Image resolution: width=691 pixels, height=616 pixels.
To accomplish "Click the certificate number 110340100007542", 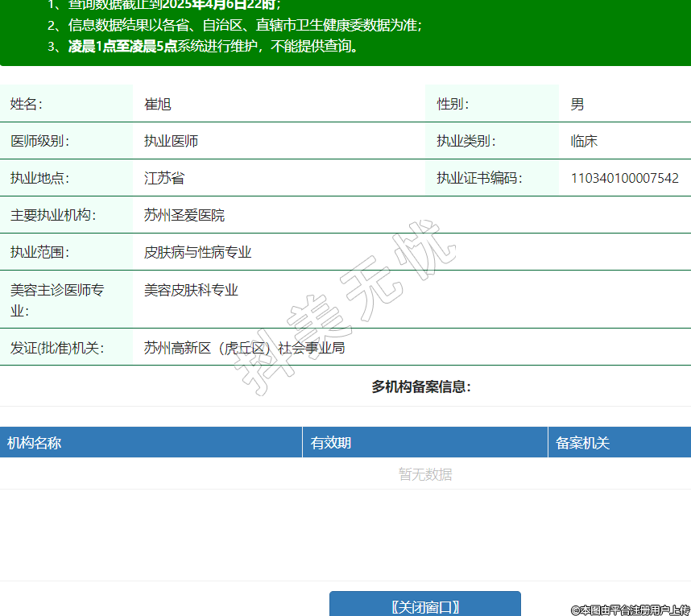I will pyautogui.click(x=624, y=178).
